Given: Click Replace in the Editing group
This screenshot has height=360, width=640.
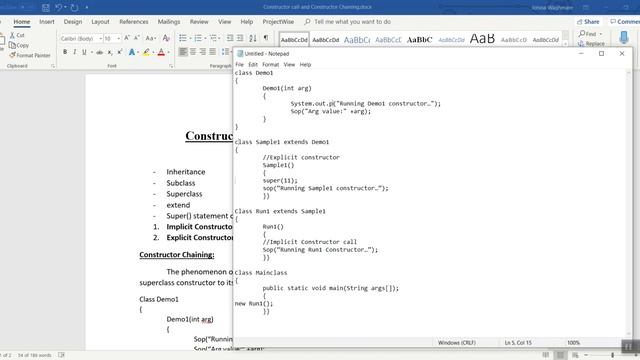Looking at the screenshot, I should pos(591,43).
